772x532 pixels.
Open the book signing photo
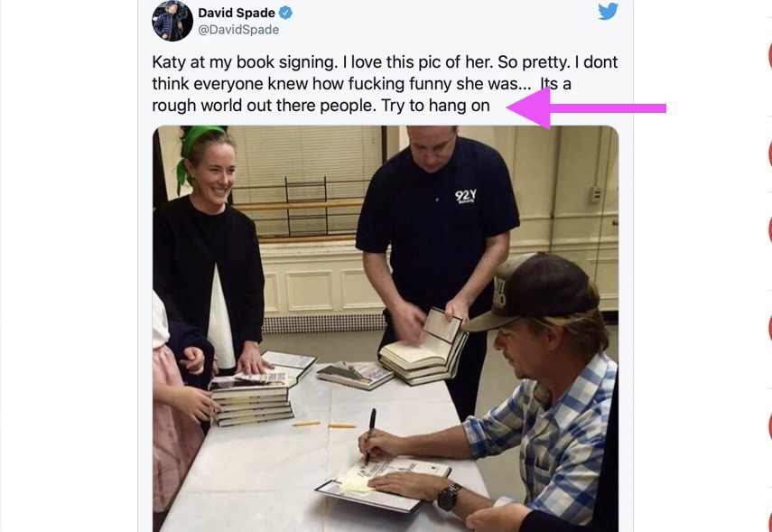(386, 329)
